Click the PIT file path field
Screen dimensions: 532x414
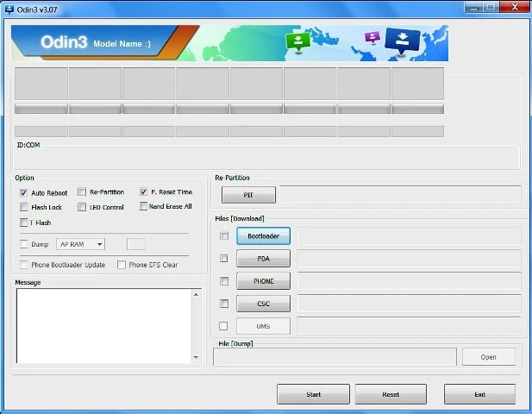click(x=400, y=195)
